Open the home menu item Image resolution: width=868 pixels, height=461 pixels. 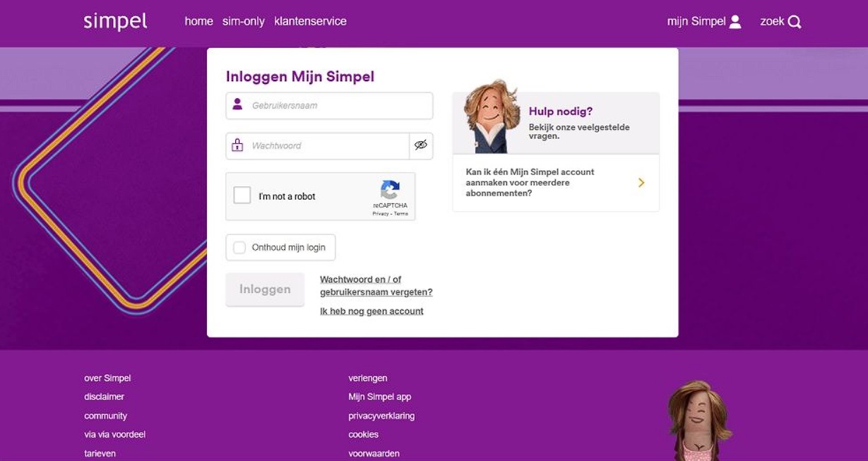tap(198, 21)
